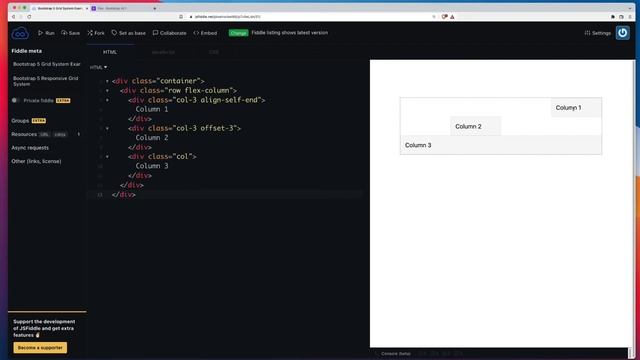Click the jsfiddle.net address bar
This screenshot has width=640, height=360.
coord(309,17)
